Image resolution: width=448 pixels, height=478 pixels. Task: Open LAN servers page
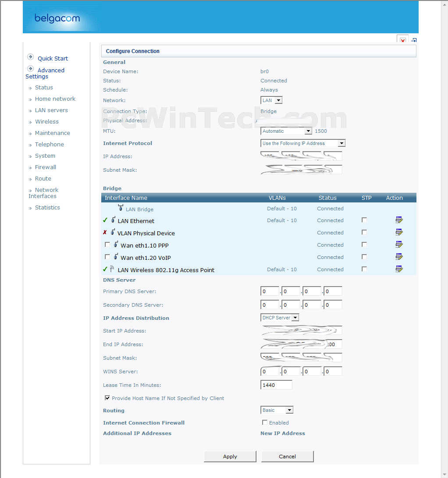coord(51,110)
